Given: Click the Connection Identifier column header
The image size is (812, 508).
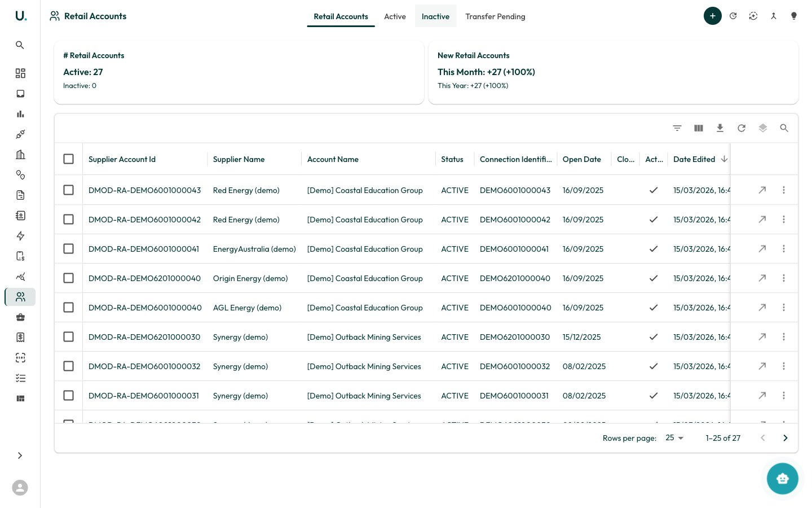Looking at the screenshot, I should click(x=516, y=159).
